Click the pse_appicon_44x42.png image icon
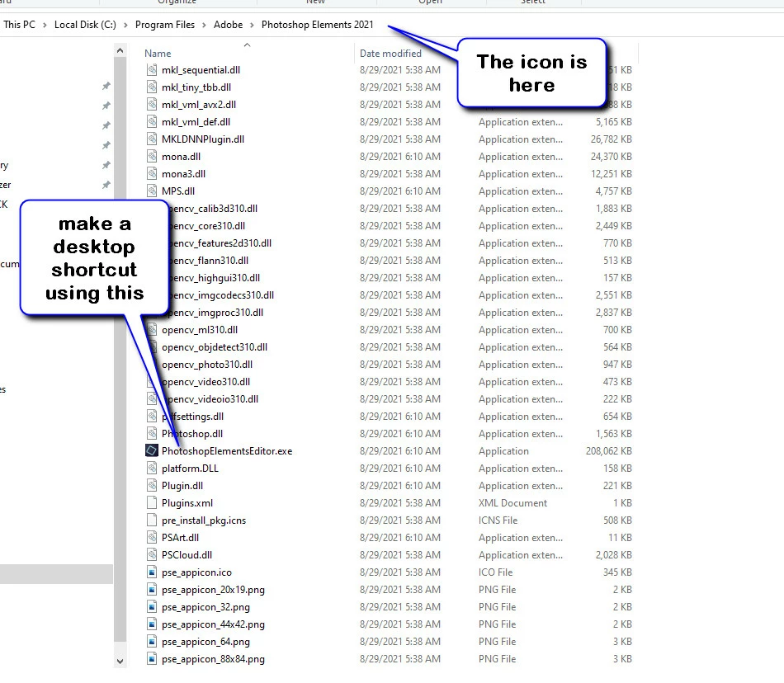Screen dimensions: 784x683 coord(152,624)
